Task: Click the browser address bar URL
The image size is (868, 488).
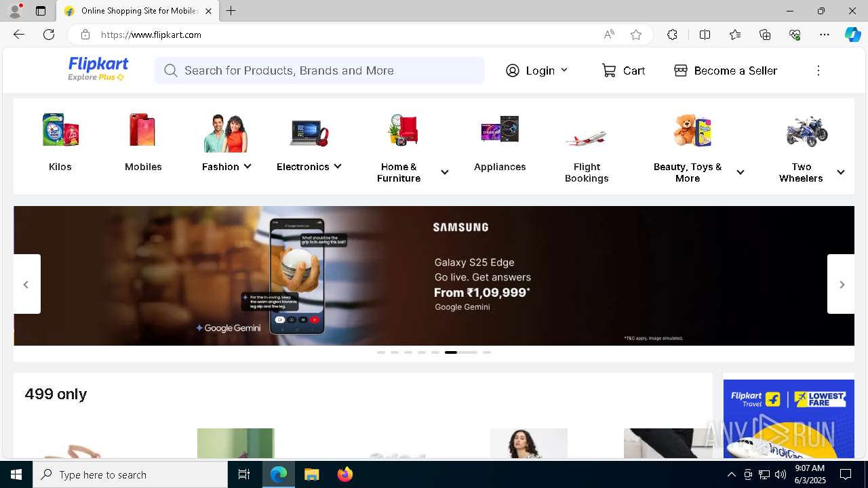Action: pyautogui.click(x=151, y=35)
